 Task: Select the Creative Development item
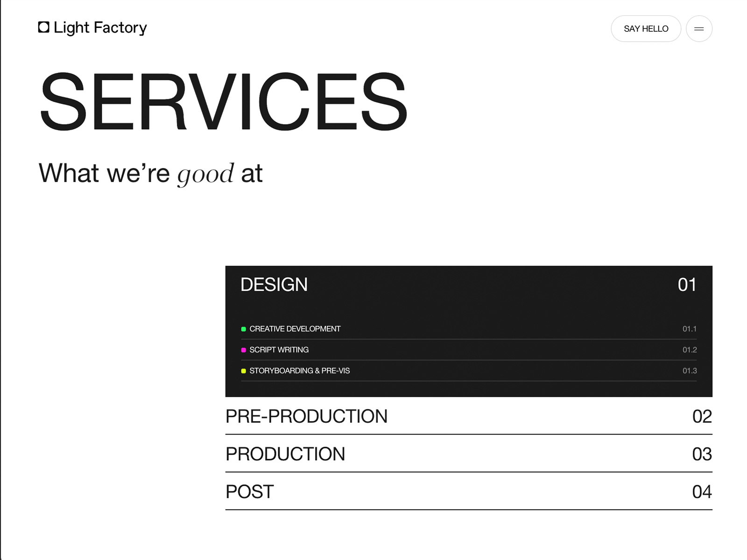point(295,329)
